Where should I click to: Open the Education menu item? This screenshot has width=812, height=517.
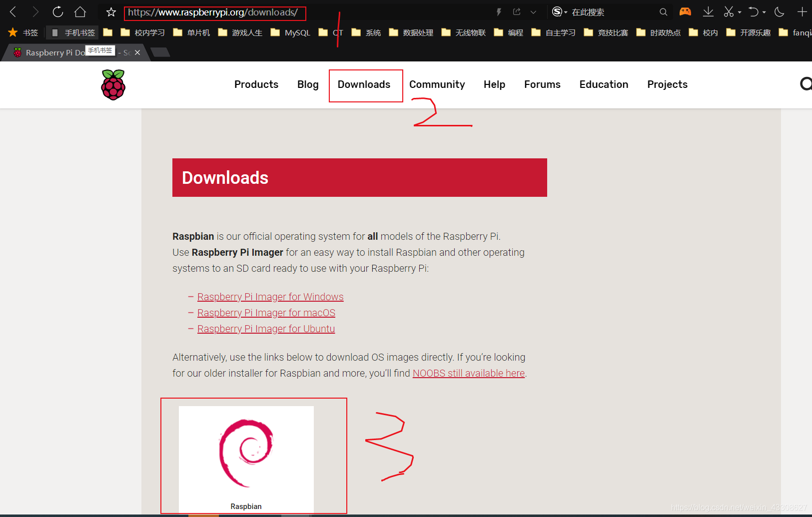click(x=604, y=84)
